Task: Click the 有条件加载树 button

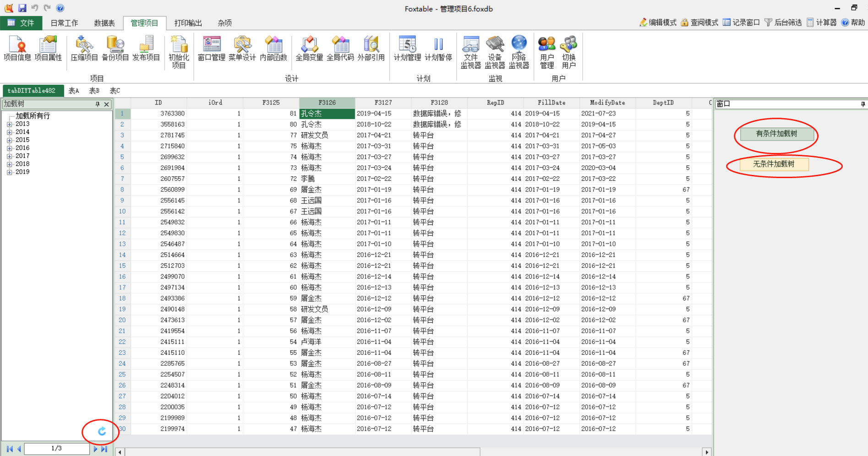Action: pyautogui.click(x=776, y=134)
